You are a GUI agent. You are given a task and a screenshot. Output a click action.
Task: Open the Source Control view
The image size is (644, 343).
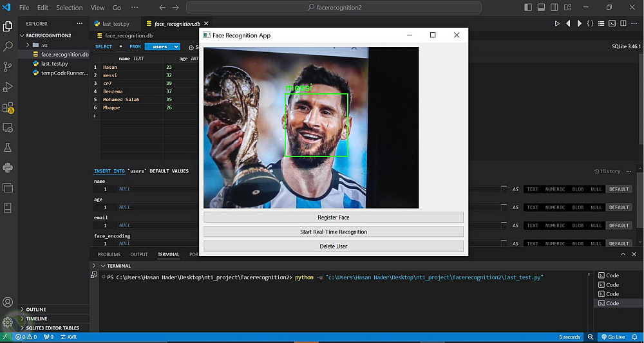tap(8, 66)
